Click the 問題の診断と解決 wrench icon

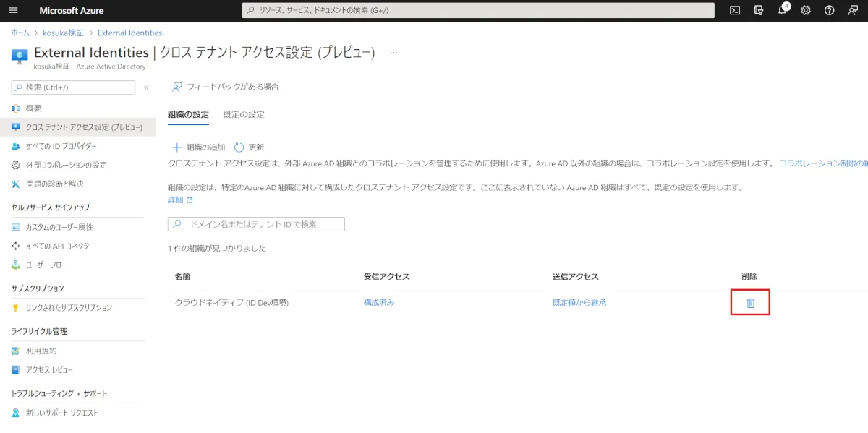coord(16,184)
